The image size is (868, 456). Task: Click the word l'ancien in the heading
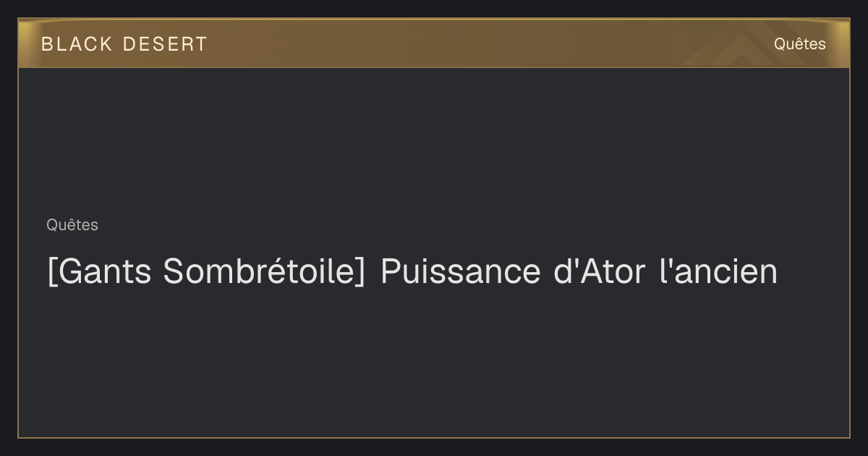click(719, 272)
